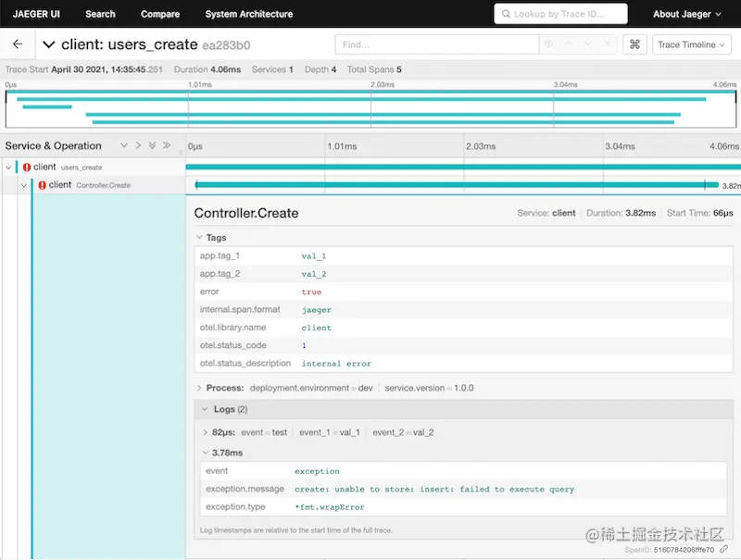Screen dimensions: 741x560
Task: Click the next search result arrow
Action: pyautogui.click(x=587, y=44)
